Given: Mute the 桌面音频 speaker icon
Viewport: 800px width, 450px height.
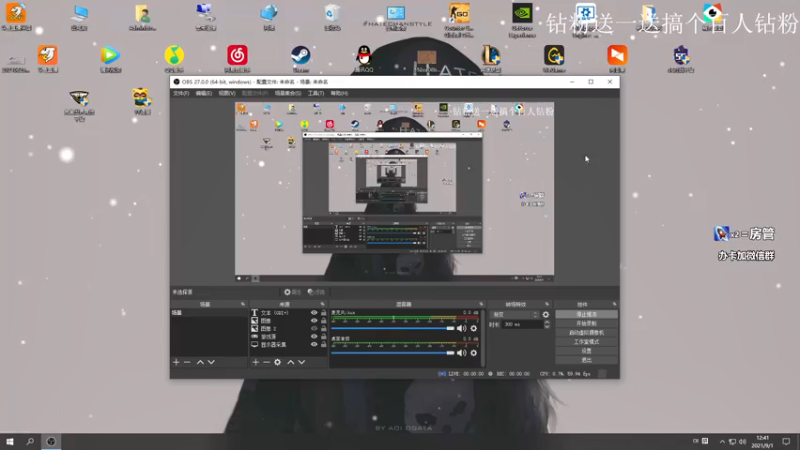Looking at the screenshot, I should click(x=462, y=353).
